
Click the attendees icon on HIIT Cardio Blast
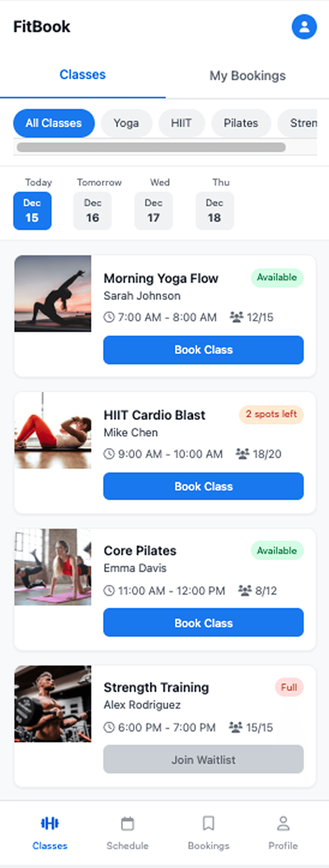click(242, 454)
